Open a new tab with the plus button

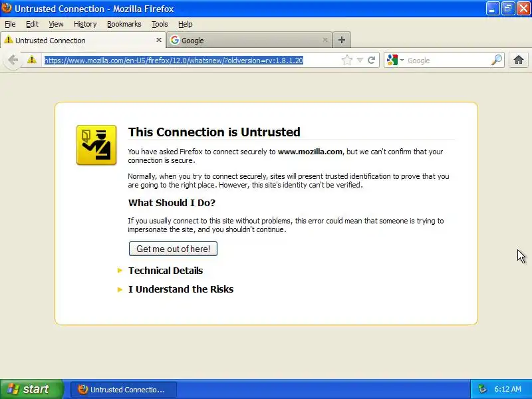[342, 40]
